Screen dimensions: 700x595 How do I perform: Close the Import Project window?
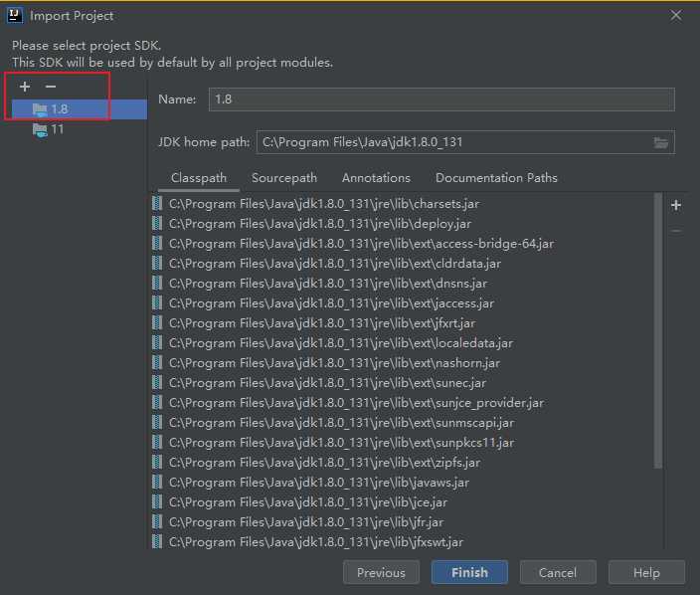[676, 16]
